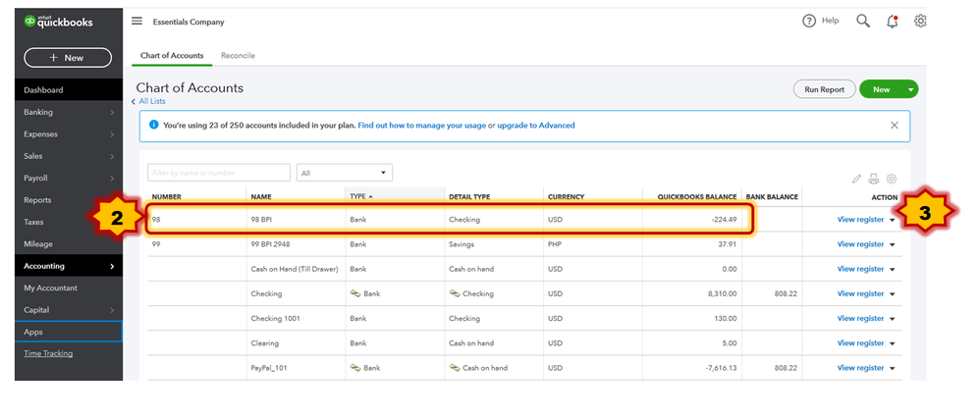Open action dropdown for Checking 1001 row

pos(893,319)
